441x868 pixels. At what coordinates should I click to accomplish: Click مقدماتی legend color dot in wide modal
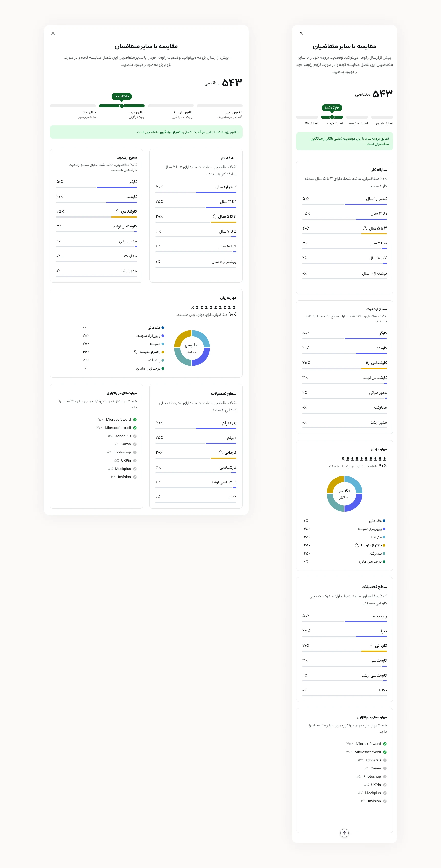(163, 328)
